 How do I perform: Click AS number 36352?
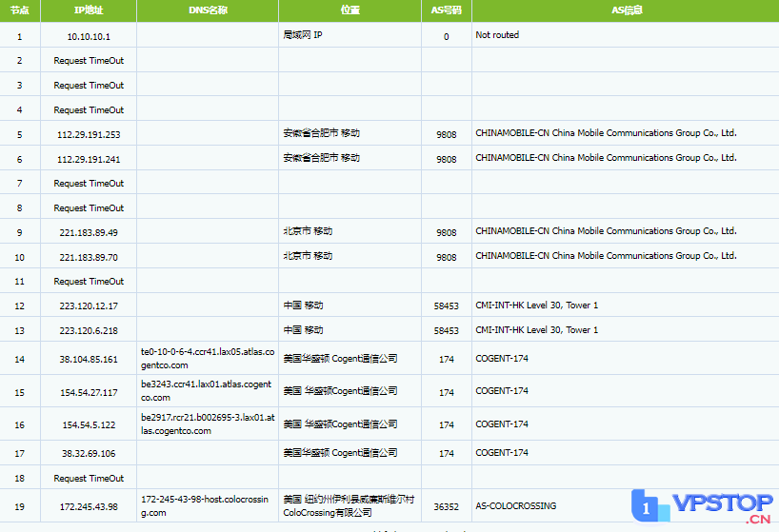click(x=446, y=506)
